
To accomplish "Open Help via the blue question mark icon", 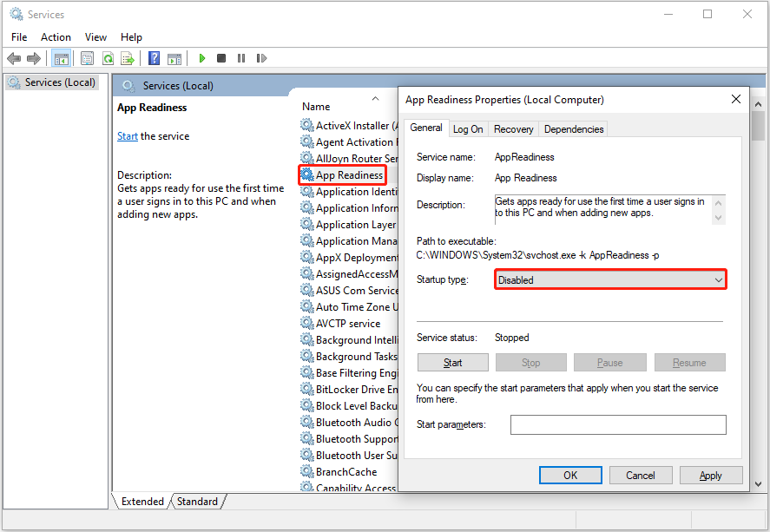I will tap(154, 58).
